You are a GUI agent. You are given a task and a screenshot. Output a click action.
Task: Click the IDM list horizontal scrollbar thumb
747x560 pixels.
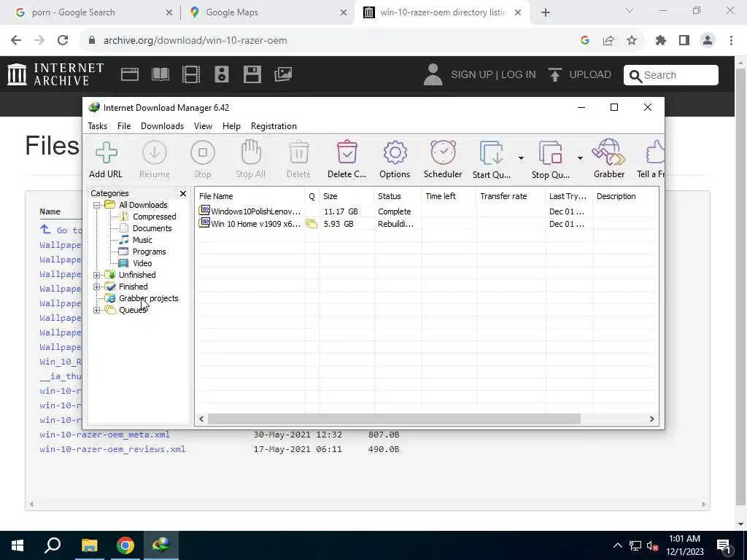[394, 419]
